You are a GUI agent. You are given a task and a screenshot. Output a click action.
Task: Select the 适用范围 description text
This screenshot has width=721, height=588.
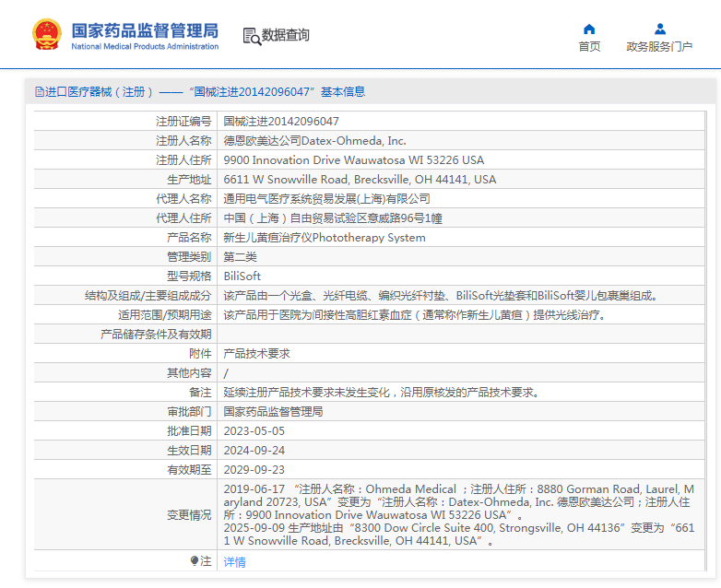click(414, 314)
